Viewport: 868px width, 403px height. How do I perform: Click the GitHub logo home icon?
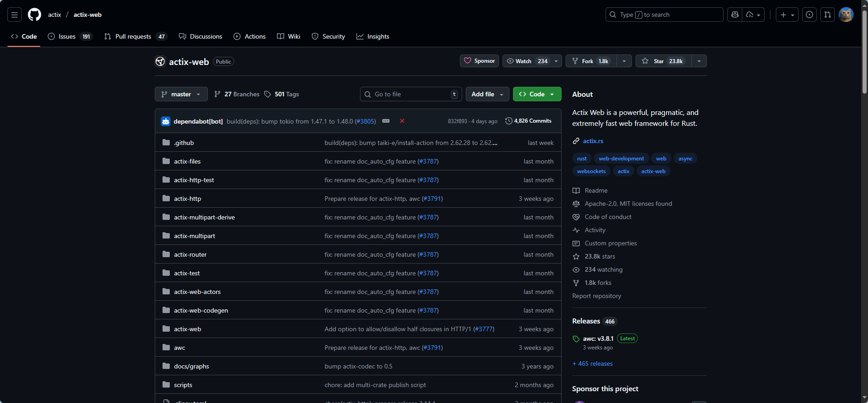(x=35, y=15)
